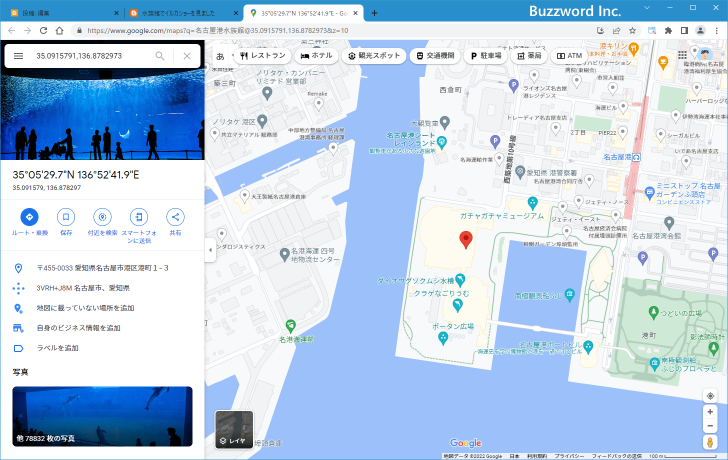Send to smartphone icon
This screenshot has height=460, width=728.
[x=139, y=217]
